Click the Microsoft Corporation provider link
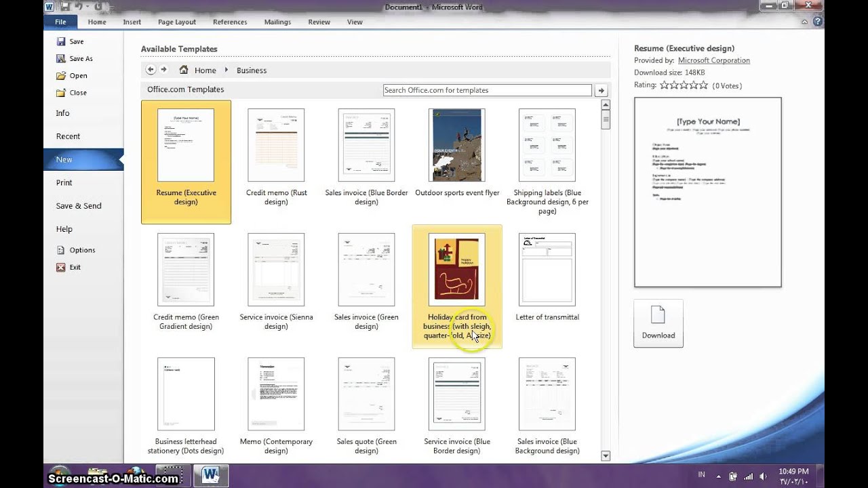This screenshot has height=488, width=868. pos(714,60)
